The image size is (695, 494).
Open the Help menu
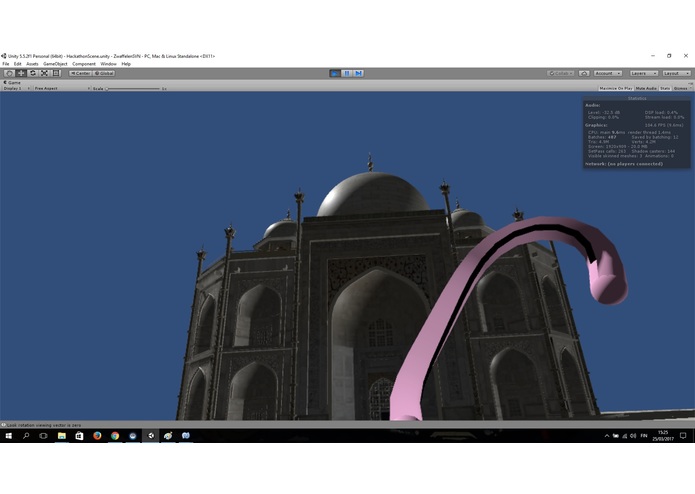click(126, 64)
